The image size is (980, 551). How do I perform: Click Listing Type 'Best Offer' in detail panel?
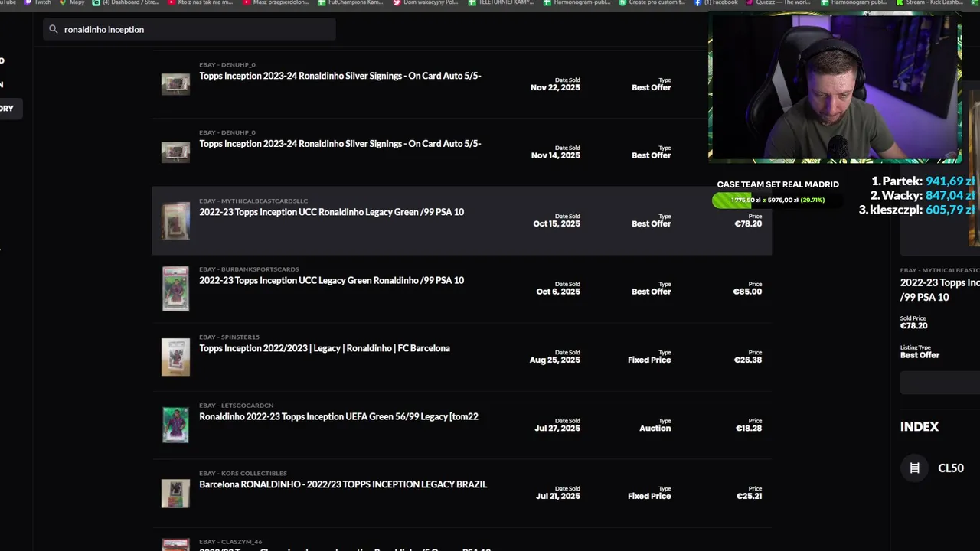coord(920,355)
